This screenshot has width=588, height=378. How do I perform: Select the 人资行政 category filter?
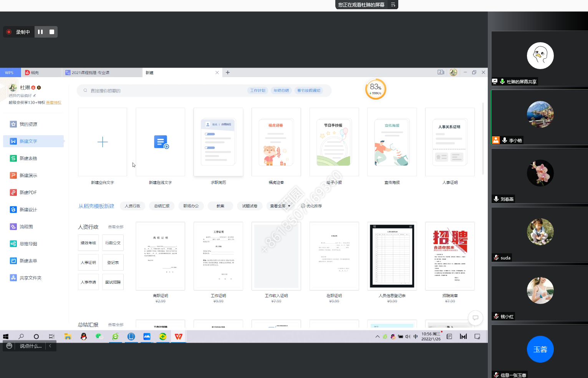pyautogui.click(x=133, y=206)
